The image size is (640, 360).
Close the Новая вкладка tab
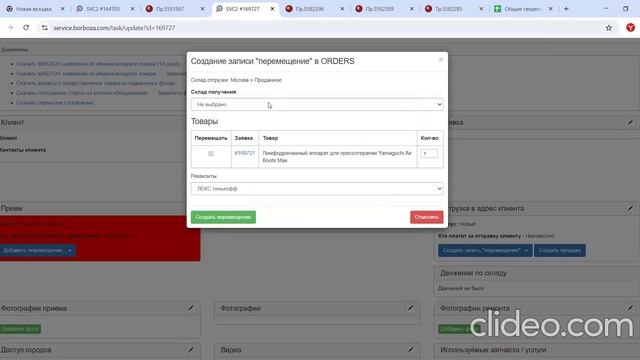coord(63,9)
